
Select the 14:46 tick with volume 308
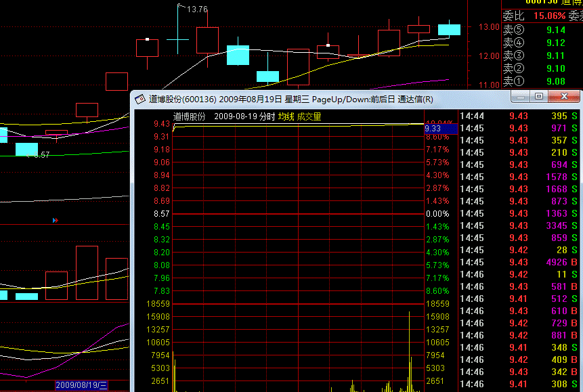click(x=519, y=384)
